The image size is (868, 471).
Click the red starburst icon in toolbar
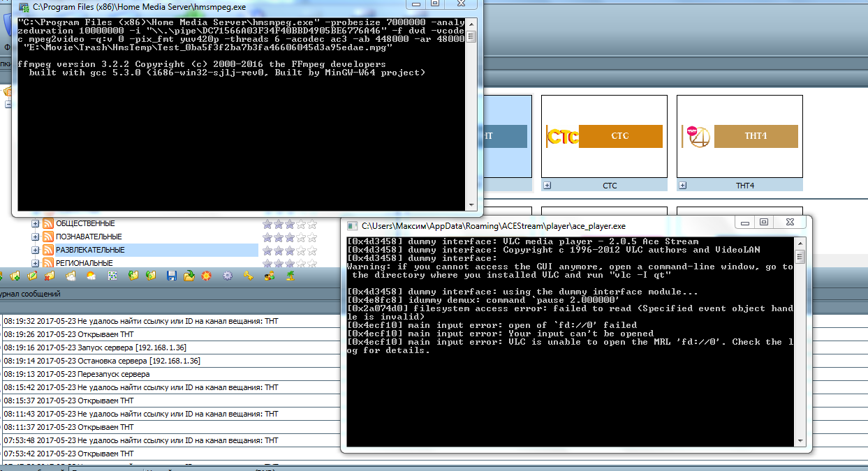pyautogui.click(x=206, y=276)
